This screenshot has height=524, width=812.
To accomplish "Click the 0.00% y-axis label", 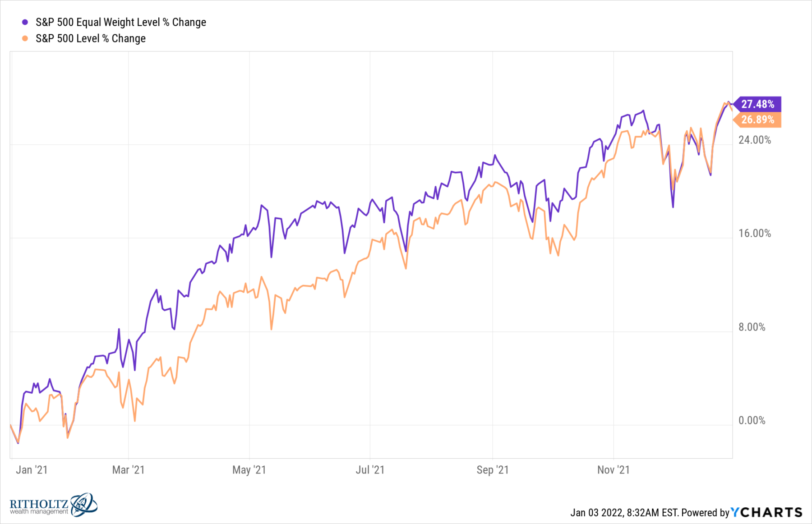I will (752, 420).
